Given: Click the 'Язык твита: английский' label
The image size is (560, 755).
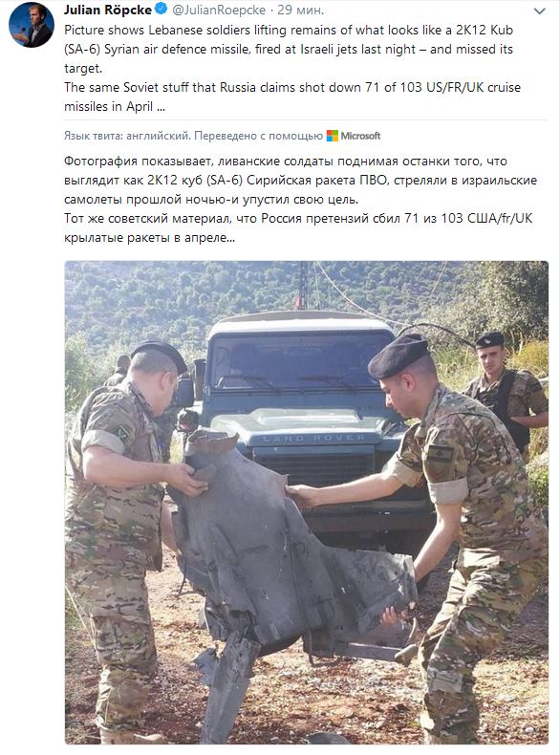Looking at the screenshot, I should (x=127, y=136).
